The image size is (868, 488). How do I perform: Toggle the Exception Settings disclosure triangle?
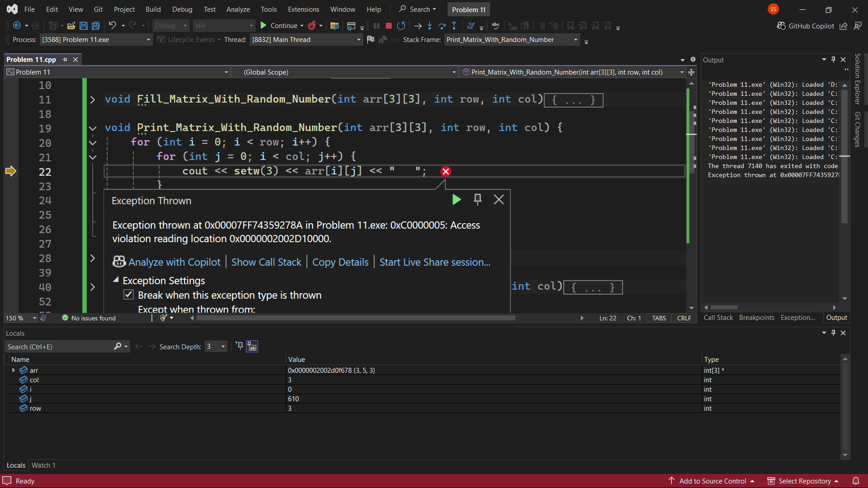[116, 280]
